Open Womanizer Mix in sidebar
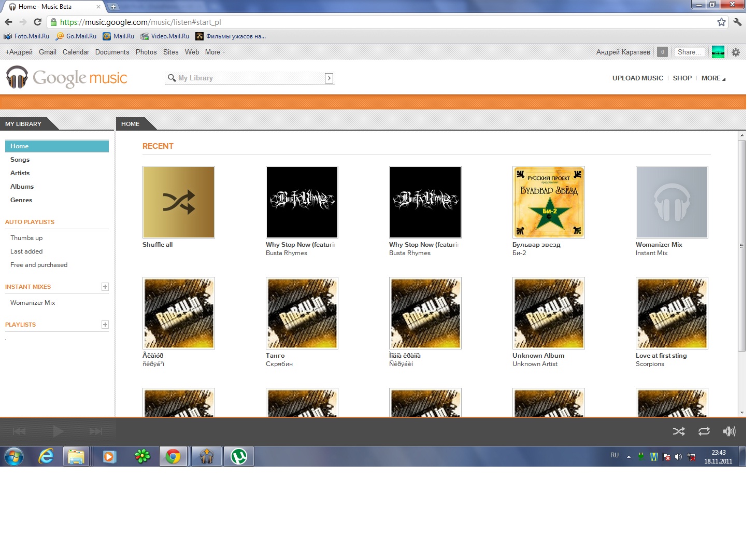 coord(33,303)
